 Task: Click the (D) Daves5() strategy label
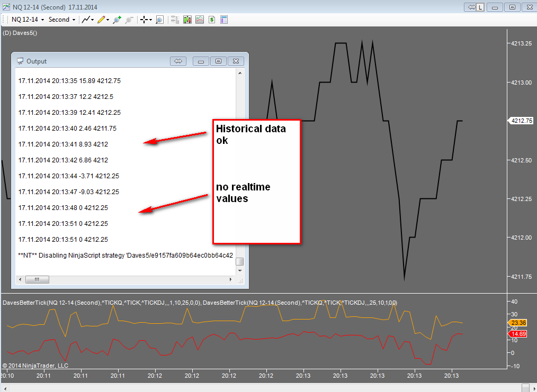coord(20,33)
